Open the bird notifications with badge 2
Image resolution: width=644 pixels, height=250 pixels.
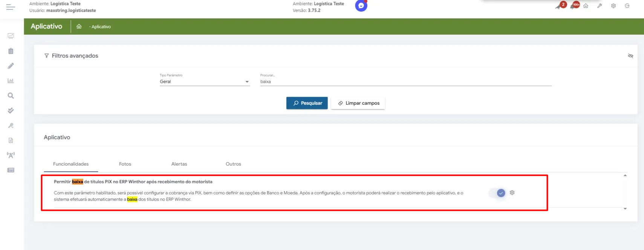point(560,6)
